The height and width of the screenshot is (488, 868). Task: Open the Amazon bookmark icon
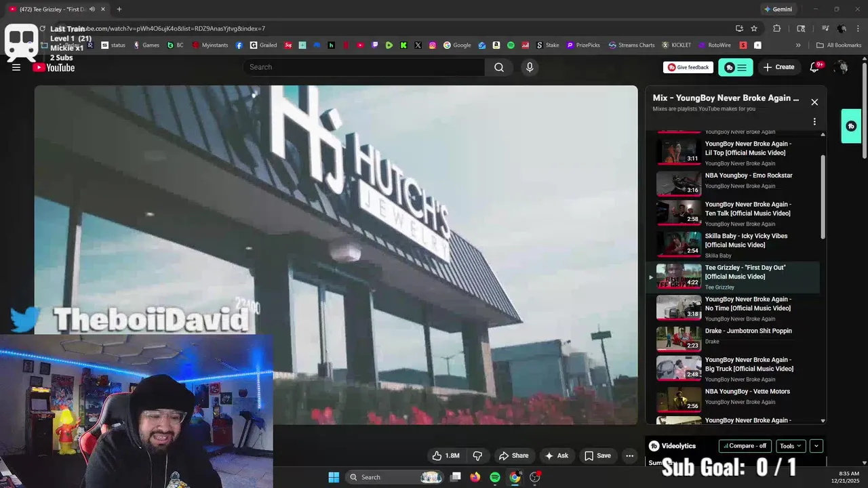[496, 45]
